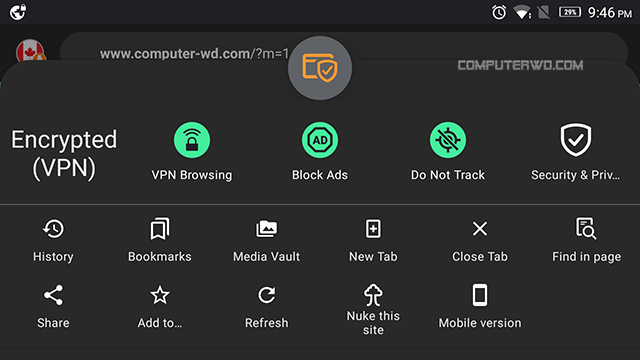Tap the orange shield browser button
The image size is (640, 360).
[x=320, y=68]
